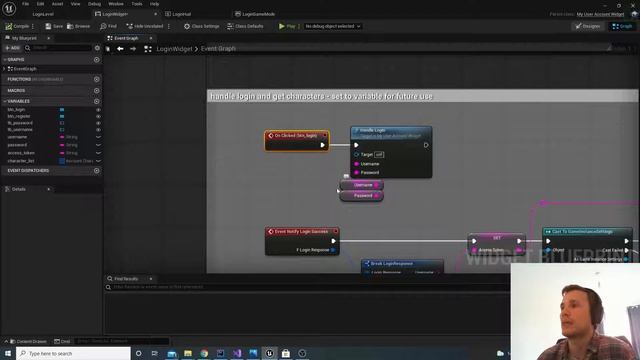Navigate forward in graph history
Screen dimensions: 640x360
133,49
